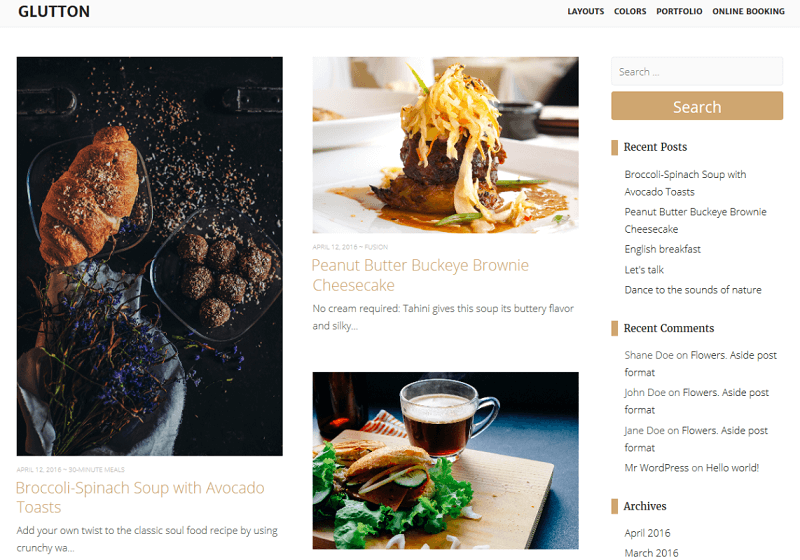This screenshot has width=800, height=560.
Task: Open the brownie dish post image
Action: [445, 145]
